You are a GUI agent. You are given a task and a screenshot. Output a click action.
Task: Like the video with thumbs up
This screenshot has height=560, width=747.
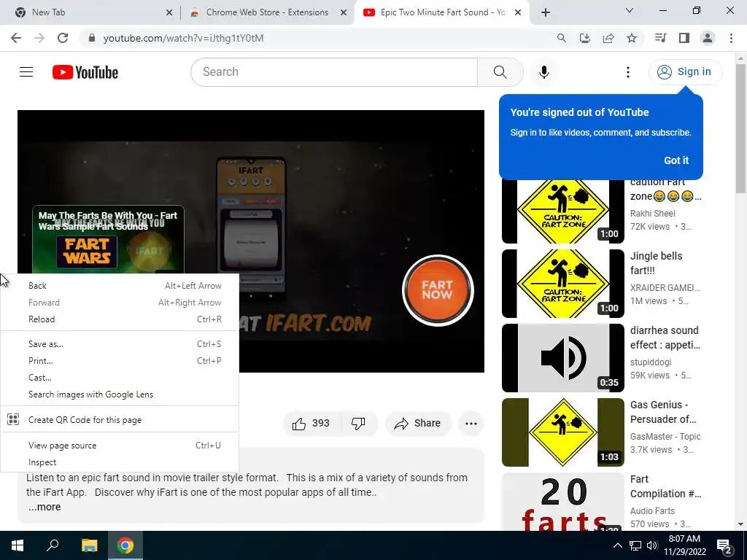(311, 423)
